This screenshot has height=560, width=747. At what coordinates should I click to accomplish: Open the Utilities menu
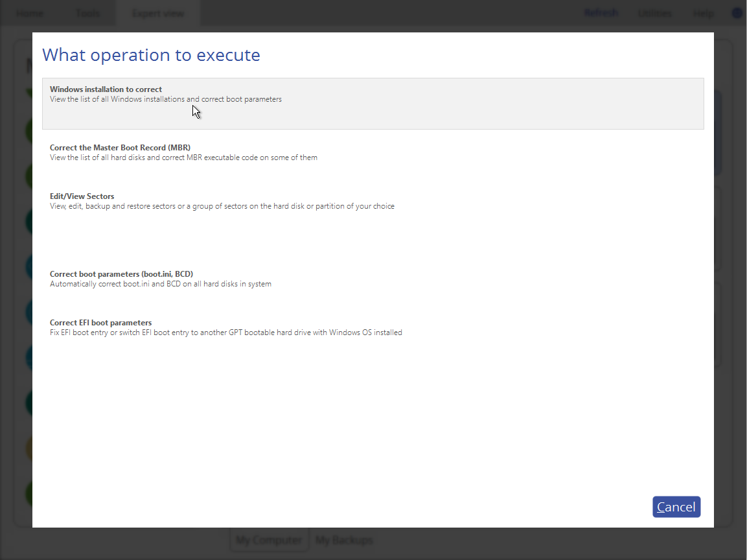pos(654,13)
